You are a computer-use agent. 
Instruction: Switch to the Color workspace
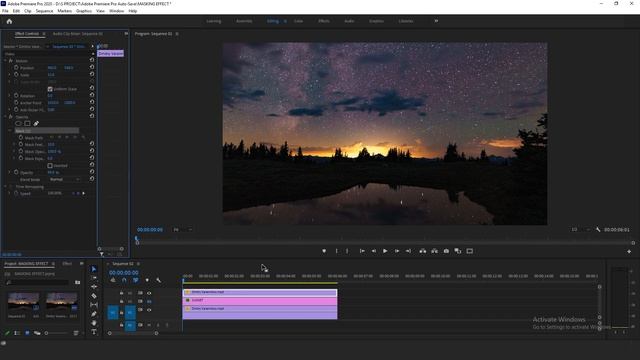tap(298, 21)
